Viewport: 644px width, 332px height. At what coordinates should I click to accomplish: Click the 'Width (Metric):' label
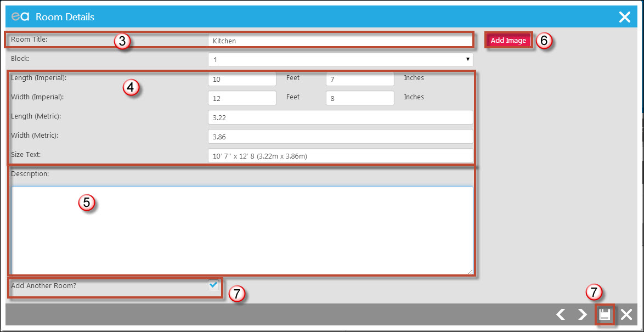click(x=35, y=135)
